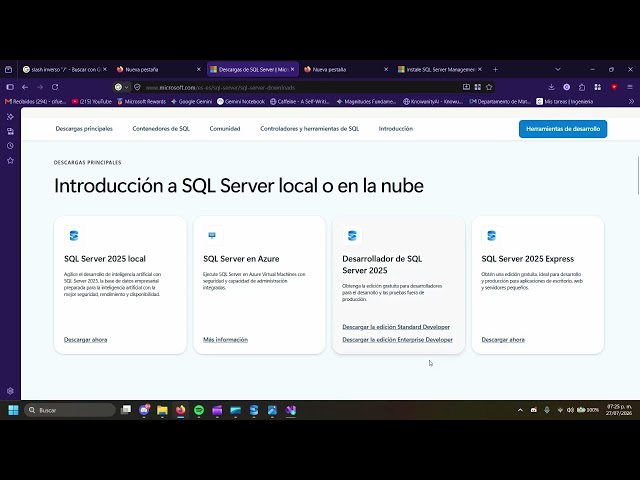Open Visual Studio from the taskbar
Viewport: 640px width, 480px height.
[291, 410]
